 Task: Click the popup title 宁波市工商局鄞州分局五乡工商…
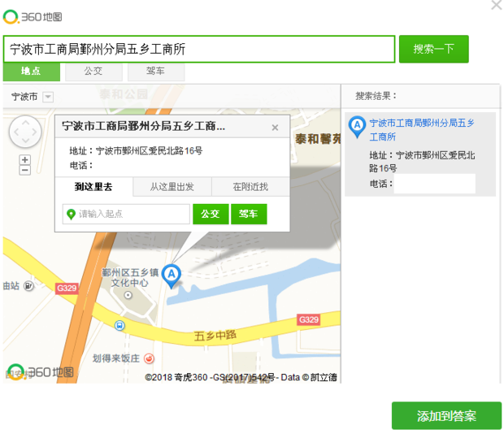[x=143, y=126]
